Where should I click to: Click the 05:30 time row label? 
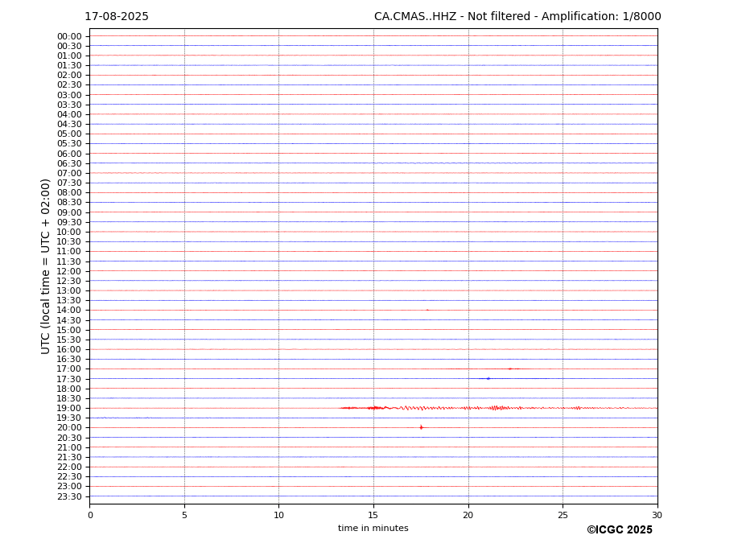click(x=69, y=144)
